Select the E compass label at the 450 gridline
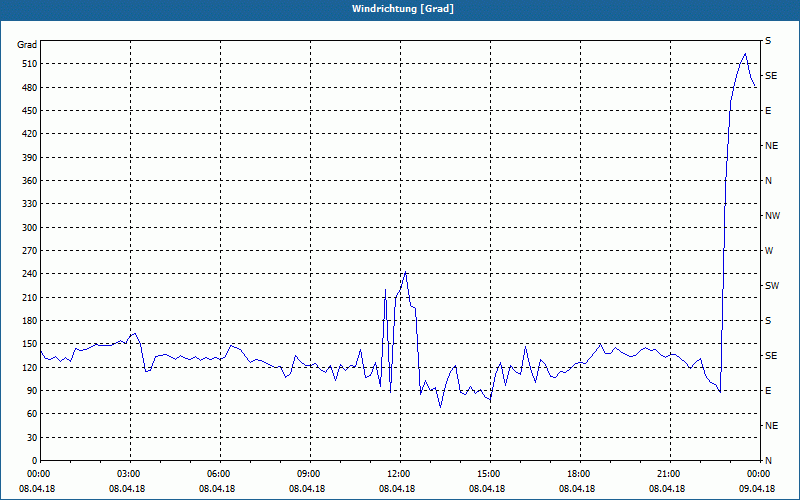The height and width of the screenshot is (500, 800). click(768, 111)
